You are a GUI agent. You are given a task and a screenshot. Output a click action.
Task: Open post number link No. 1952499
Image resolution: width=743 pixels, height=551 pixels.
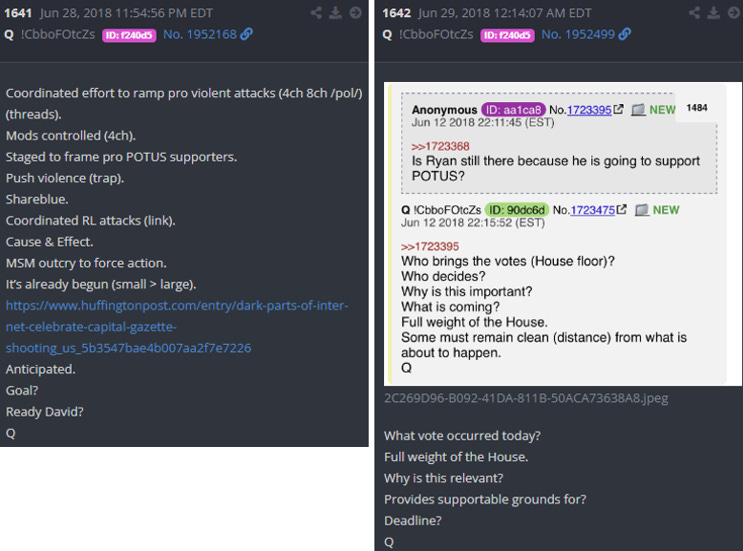click(x=578, y=35)
